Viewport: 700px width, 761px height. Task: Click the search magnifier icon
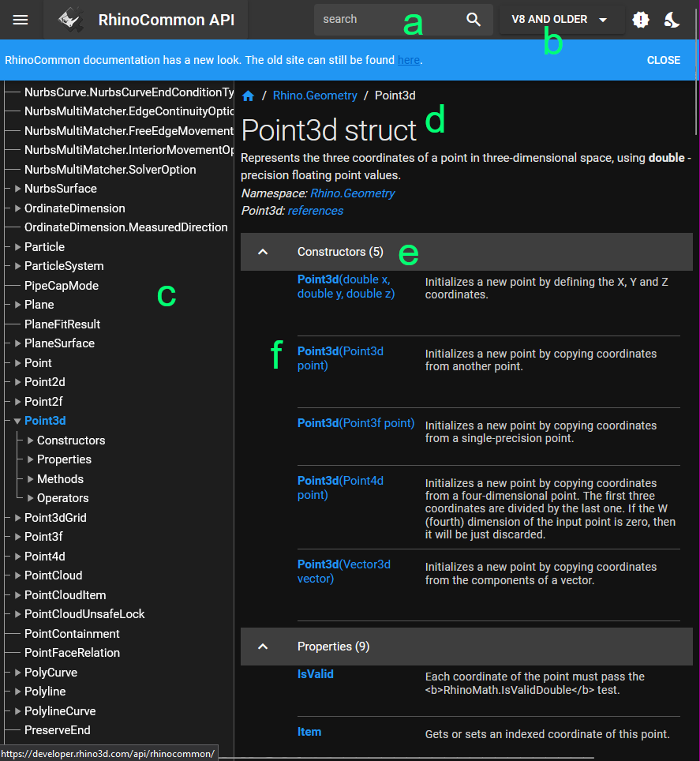tap(474, 20)
